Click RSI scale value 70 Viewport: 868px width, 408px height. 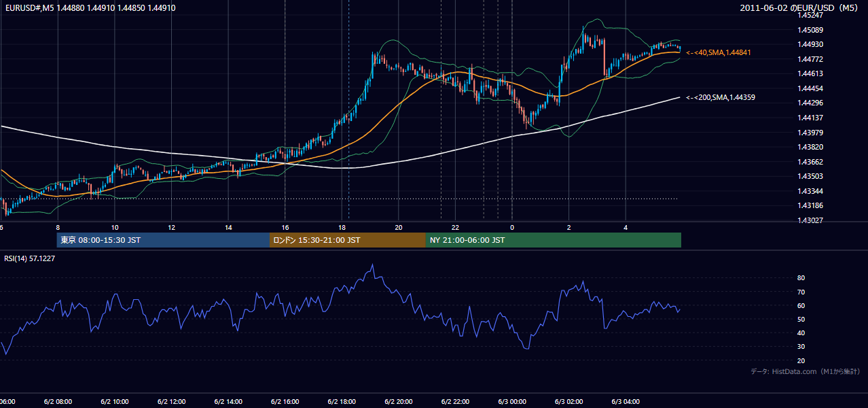tap(801, 292)
